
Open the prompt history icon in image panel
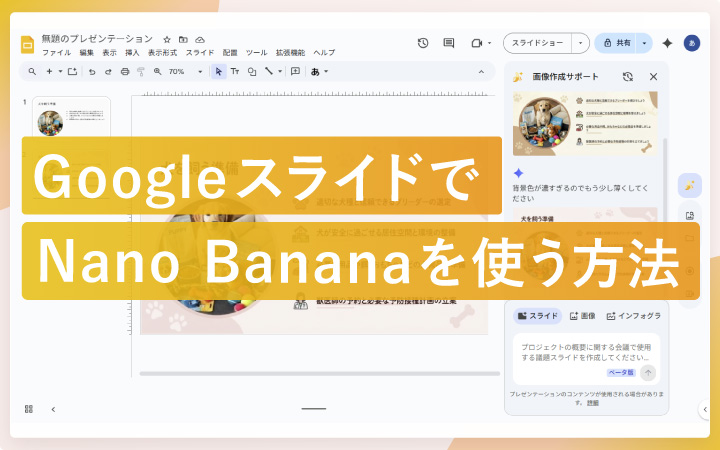tap(628, 77)
